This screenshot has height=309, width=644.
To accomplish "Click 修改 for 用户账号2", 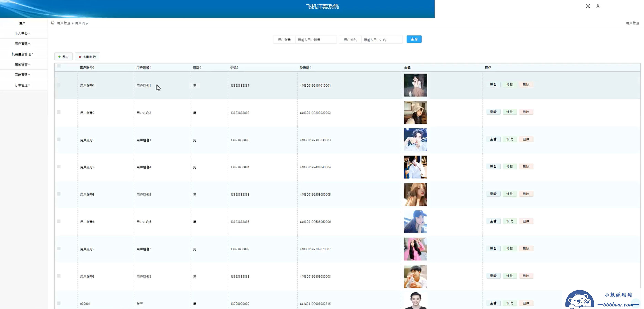I will [x=509, y=112].
